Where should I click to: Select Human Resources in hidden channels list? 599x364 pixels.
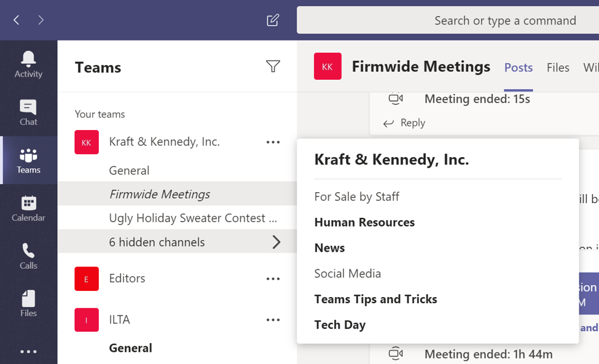pos(364,222)
